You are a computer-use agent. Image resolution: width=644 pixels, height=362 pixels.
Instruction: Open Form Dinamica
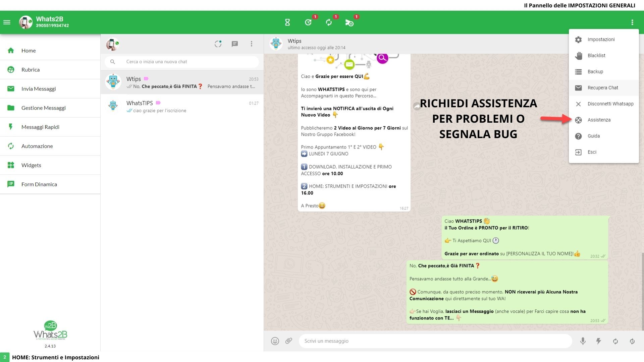pyautogui.click(x=50, y=184)
